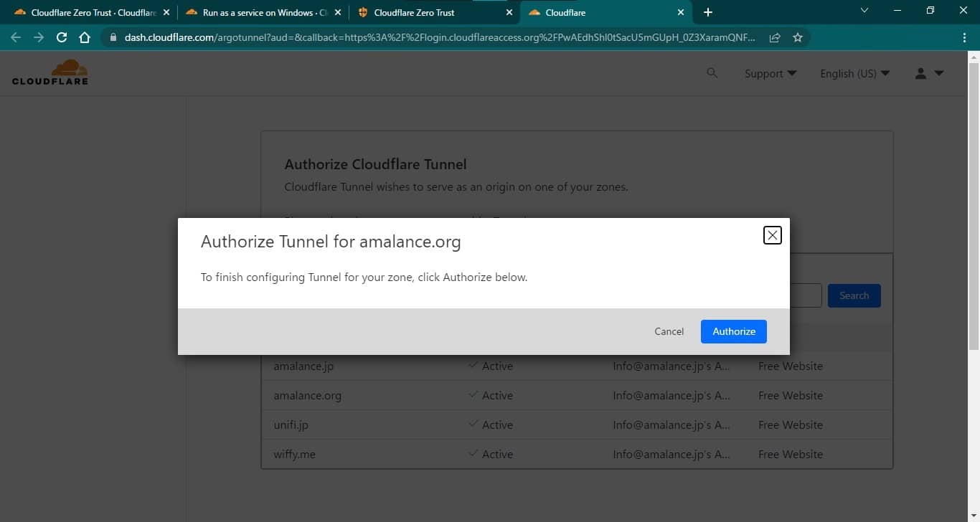Open dashboard search magnifier icon
Image resolution: width=980 pixels, height=522 pixels.
[712, 72]
